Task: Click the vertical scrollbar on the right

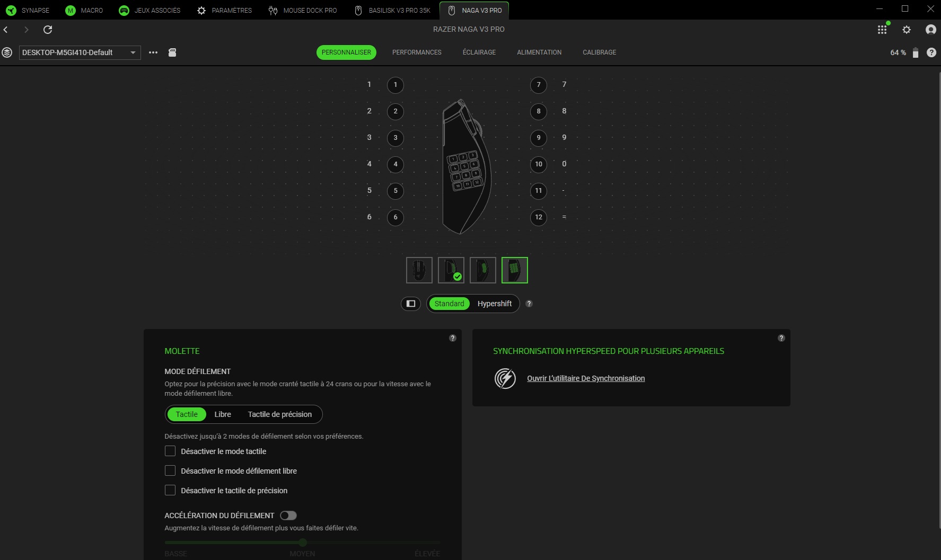Action: coord(939,299)
